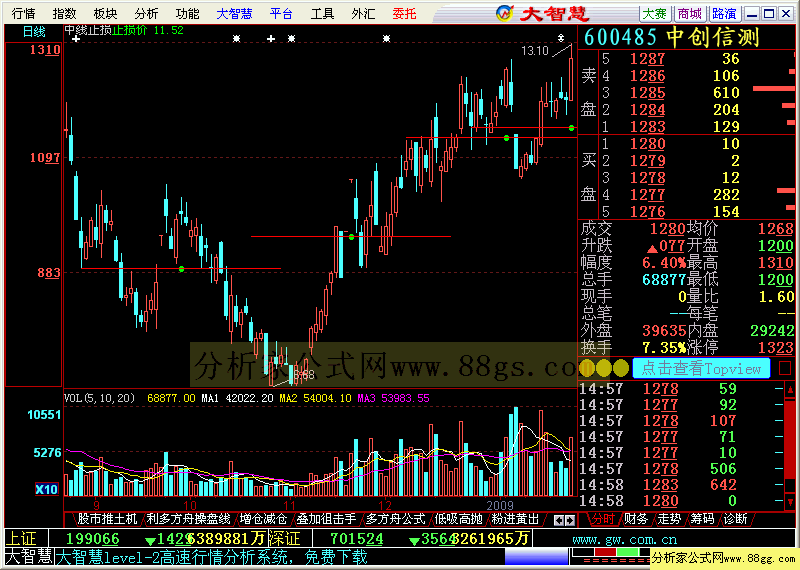The height and width of the screenshot is (570, 800).
Task: Click the dividend marker above the 13.10 high
Action: coord(561,38)
